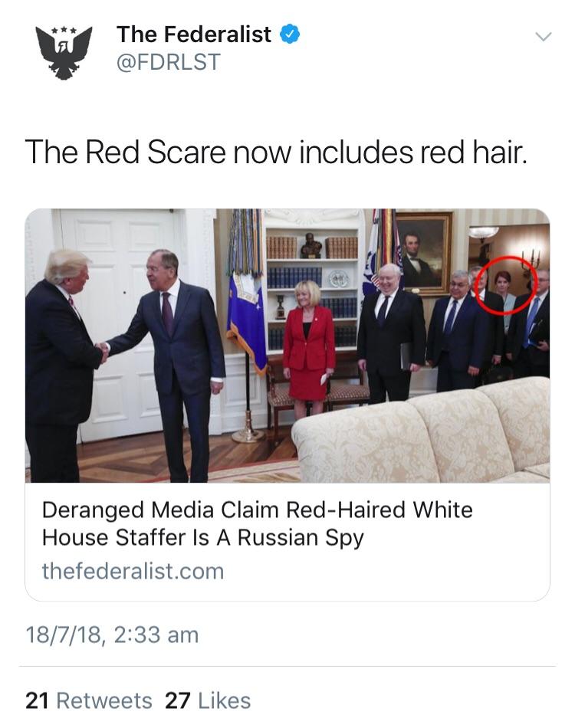Viewport: 575px width, 728px height.
Task: View the Likes label list
Action: (225, 700)
